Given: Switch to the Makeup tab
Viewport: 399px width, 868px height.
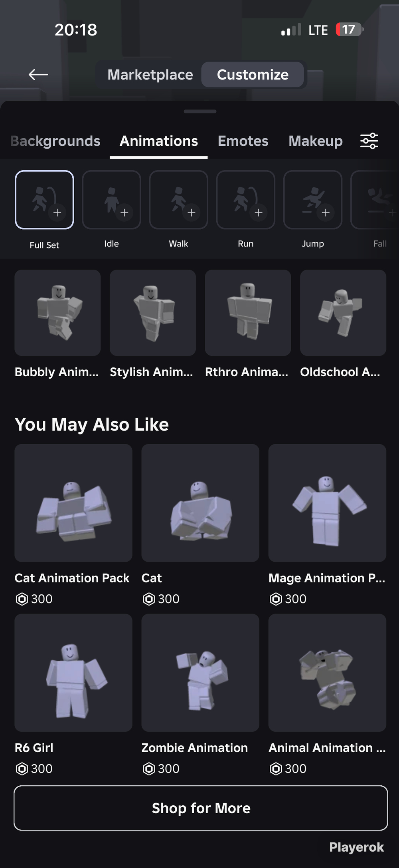Looking at the screenshot, I should 316,141.
